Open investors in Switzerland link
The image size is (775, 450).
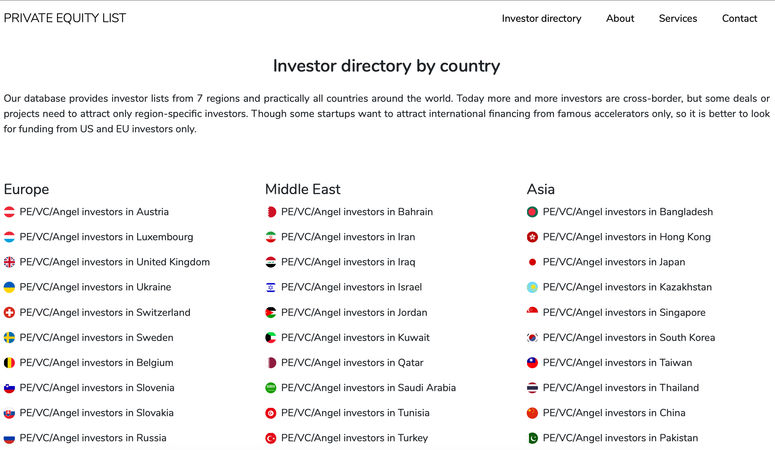105,313
